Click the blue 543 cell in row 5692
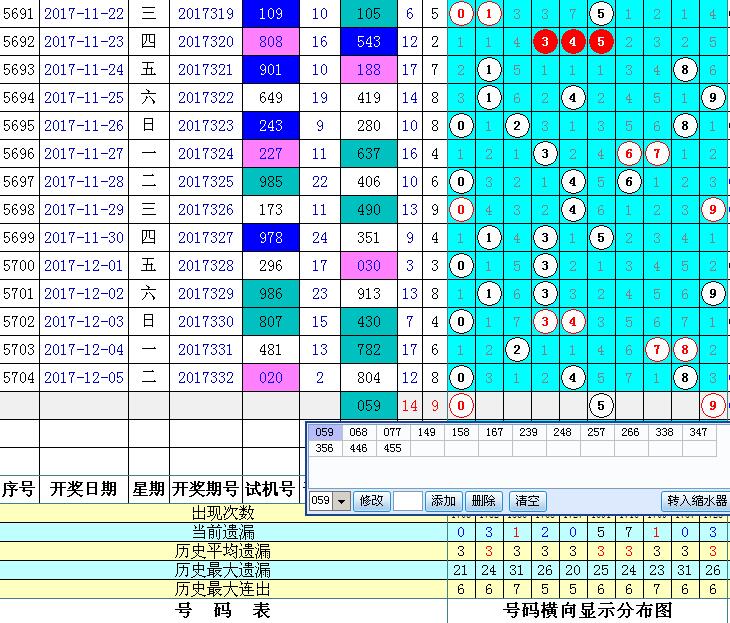The width and height of the screenshot is (730, 623). pos(369,42)
